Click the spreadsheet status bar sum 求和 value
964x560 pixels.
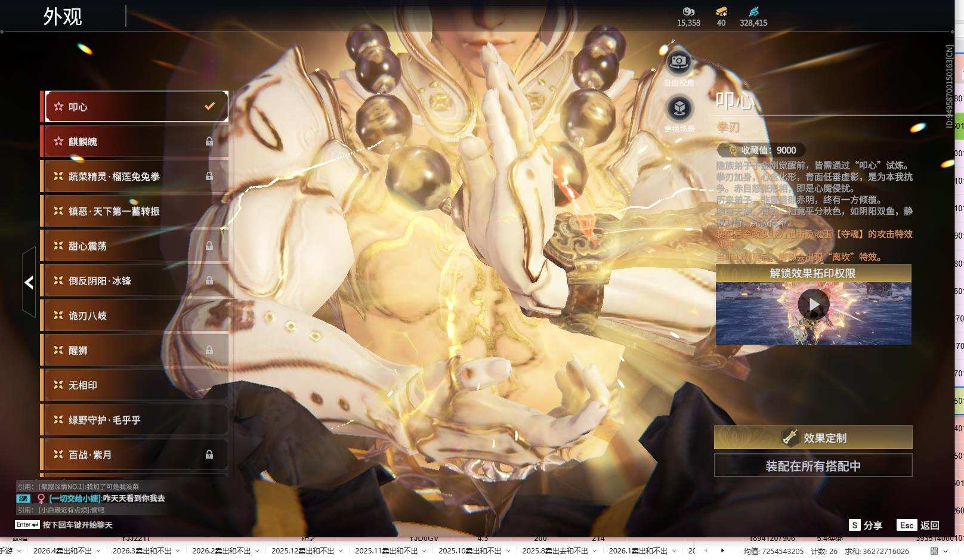877,552
